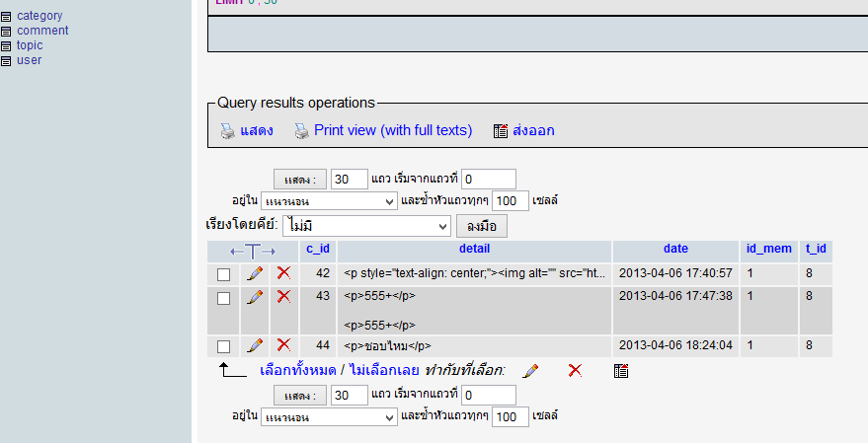868x443 pixels.
Task: Click the edit pencil icon for row 44
Action: tap(255, 345)
